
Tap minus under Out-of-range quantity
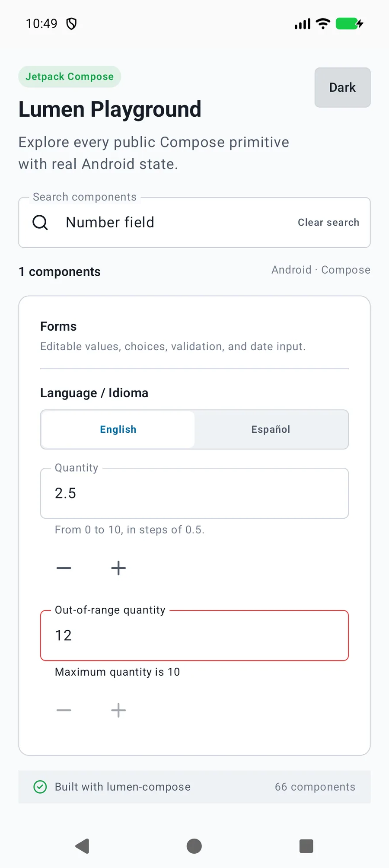(x=64, y=710)
